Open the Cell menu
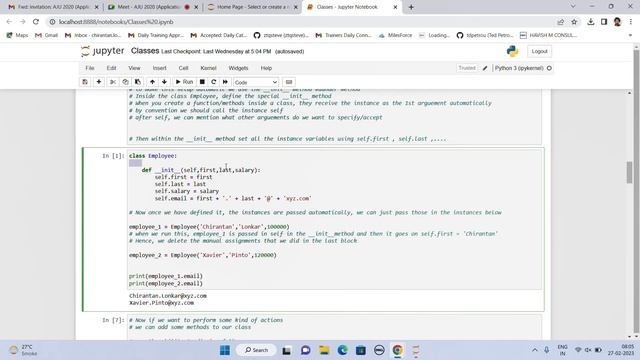The width and height of the screenshot is (640, 360). (183, 68)
